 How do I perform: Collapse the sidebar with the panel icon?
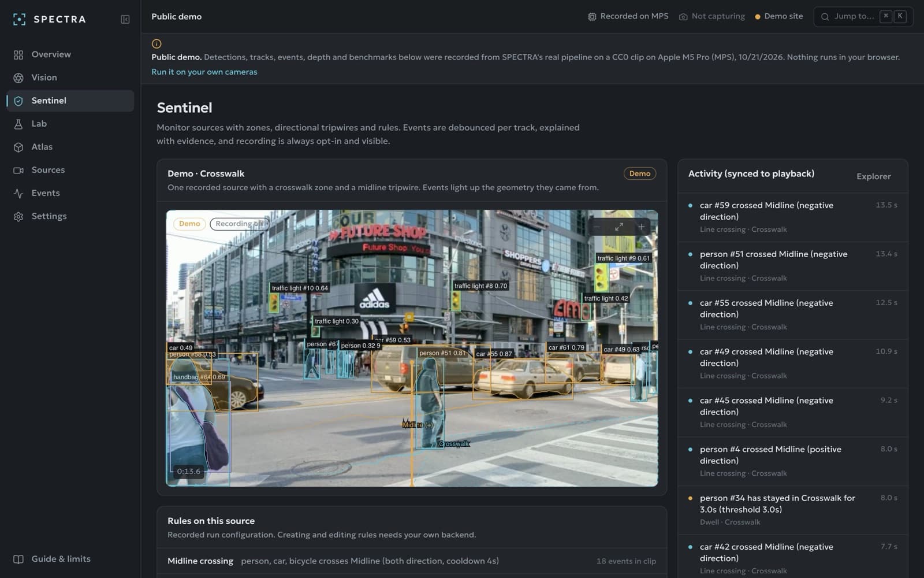pyautogui.click(x=125, y=19)
